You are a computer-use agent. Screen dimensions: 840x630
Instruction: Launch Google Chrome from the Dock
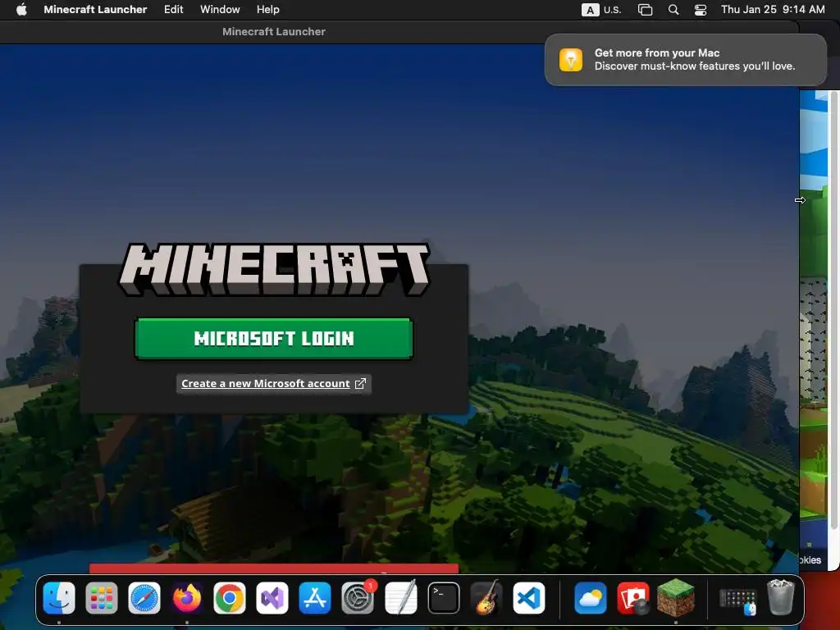pos(230,597)
